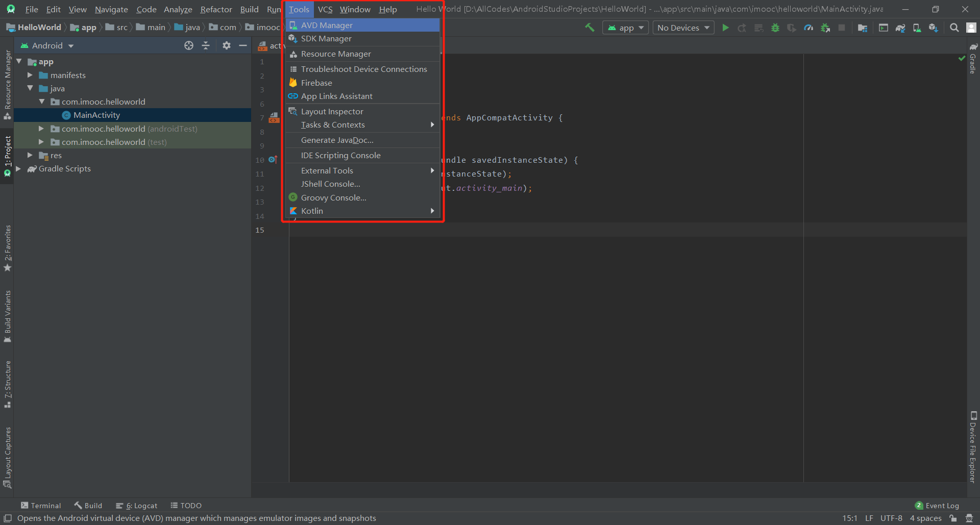The image size is (980, 525).
Task: Open the Refactor menu
Action: point(216,9)
